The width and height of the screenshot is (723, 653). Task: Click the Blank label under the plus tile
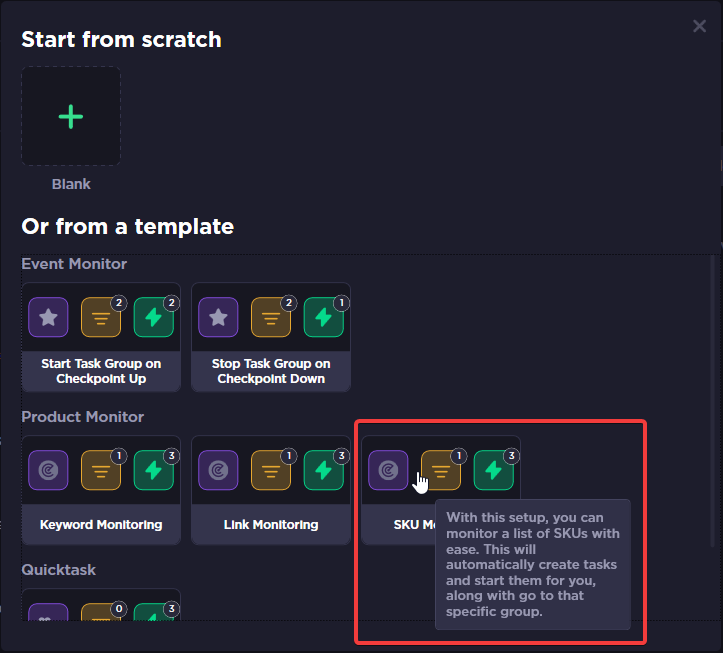(71, 184)
